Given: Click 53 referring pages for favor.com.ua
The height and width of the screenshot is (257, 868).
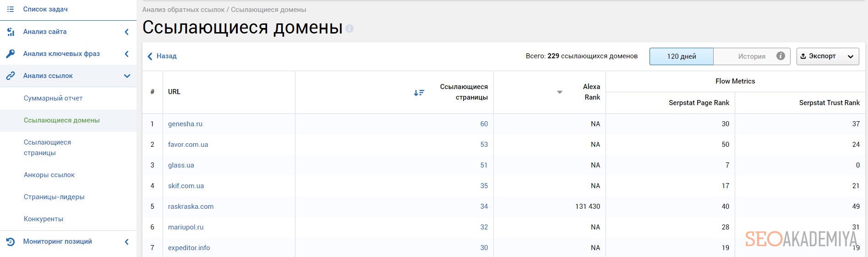Looking at the screenshot, I should tap(484, 145).
